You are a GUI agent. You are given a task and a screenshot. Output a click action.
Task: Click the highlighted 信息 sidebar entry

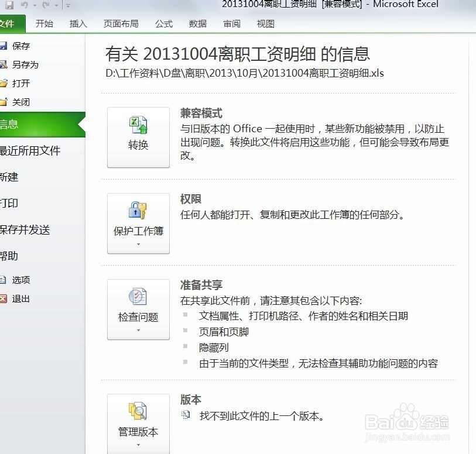(18, 125)
